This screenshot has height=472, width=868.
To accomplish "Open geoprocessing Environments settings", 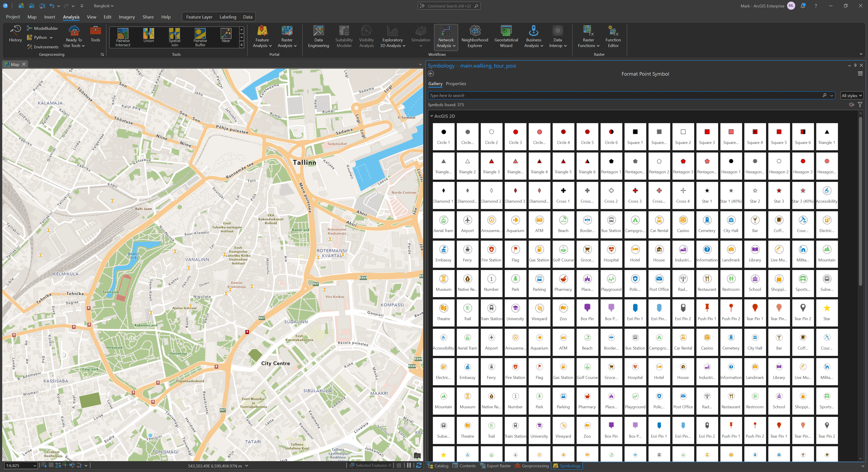I will 42,47.
